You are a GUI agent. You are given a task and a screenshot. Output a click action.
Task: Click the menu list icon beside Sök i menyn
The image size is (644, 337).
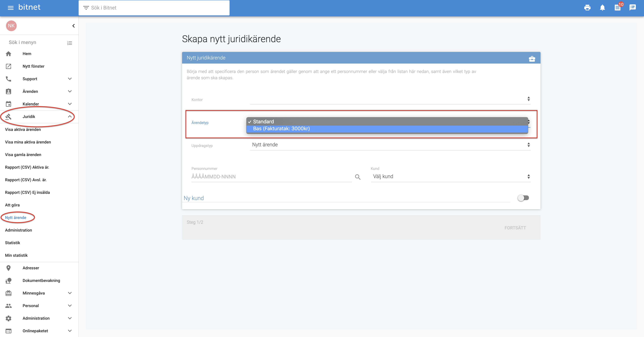70,43
